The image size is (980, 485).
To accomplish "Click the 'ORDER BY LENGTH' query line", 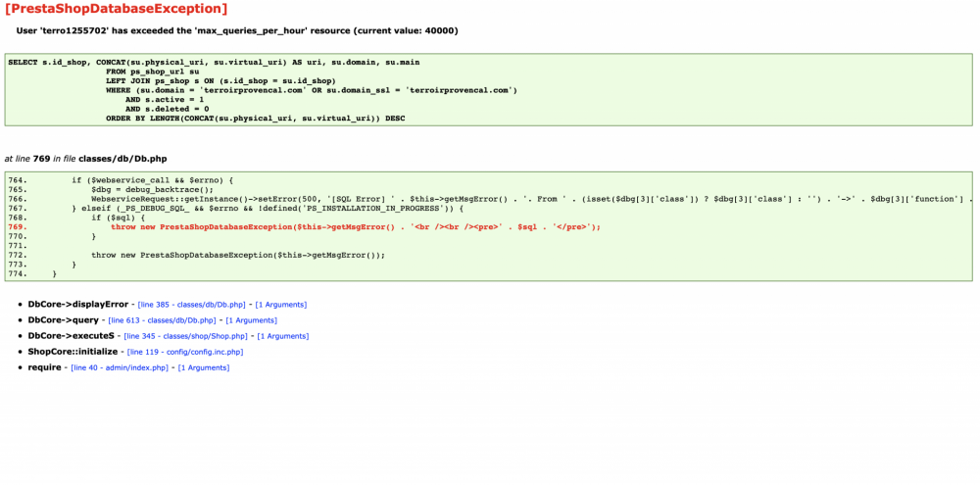I will coord(255,119).
